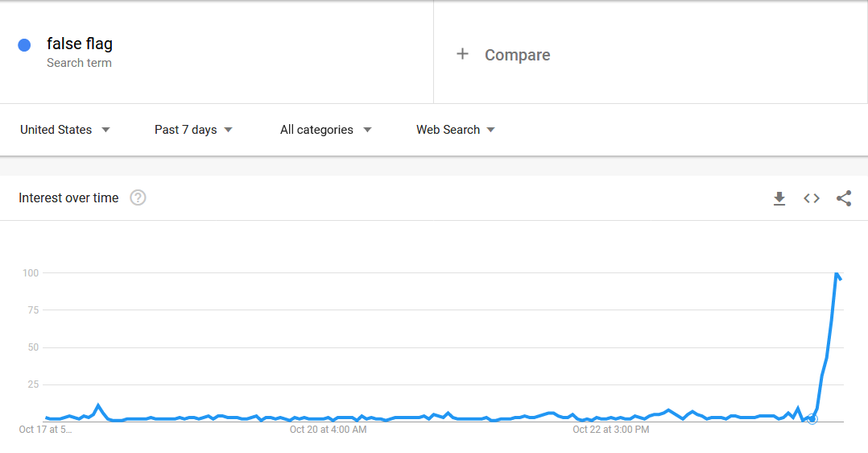Add a Compare search term
The width and height of the screenshot is (868, 453).
(517, 55)
